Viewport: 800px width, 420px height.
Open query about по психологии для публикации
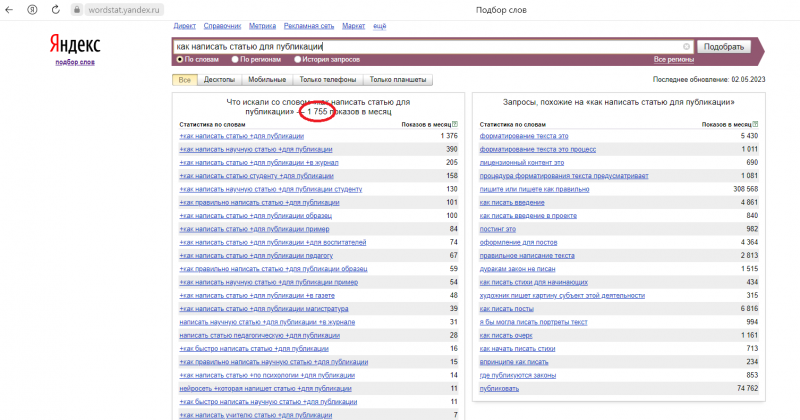pos(267,375)
